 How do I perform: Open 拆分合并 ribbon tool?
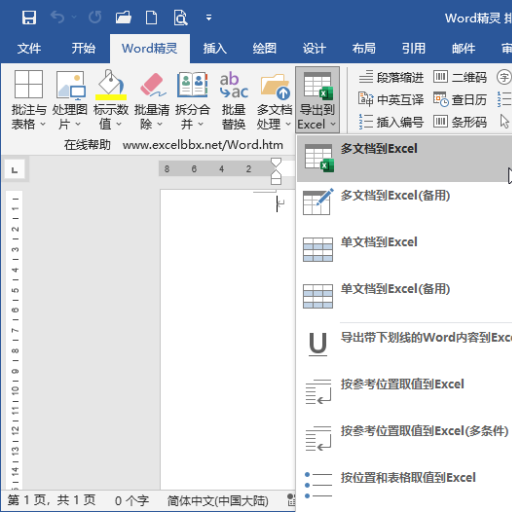pyautogui.click(x=193, y=99)
